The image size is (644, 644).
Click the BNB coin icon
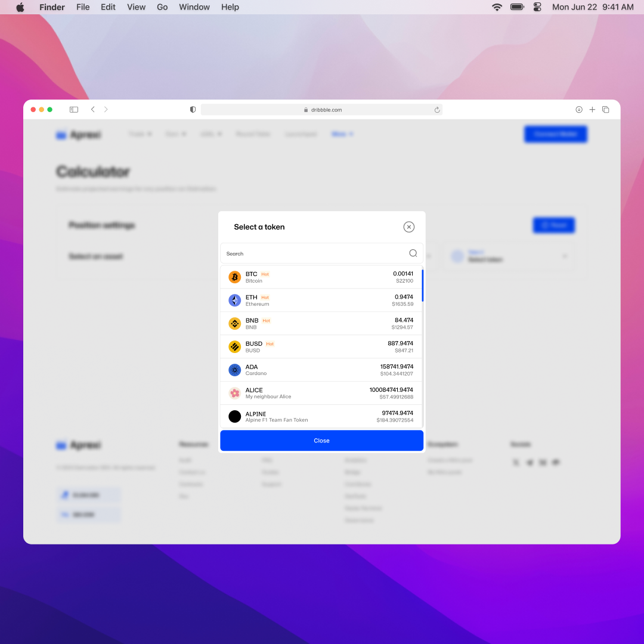(234, 323)
